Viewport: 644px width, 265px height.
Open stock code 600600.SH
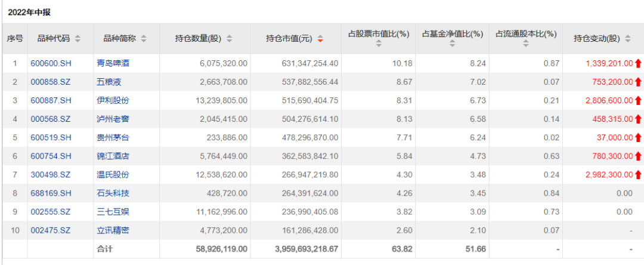click(x=51, y=63)
